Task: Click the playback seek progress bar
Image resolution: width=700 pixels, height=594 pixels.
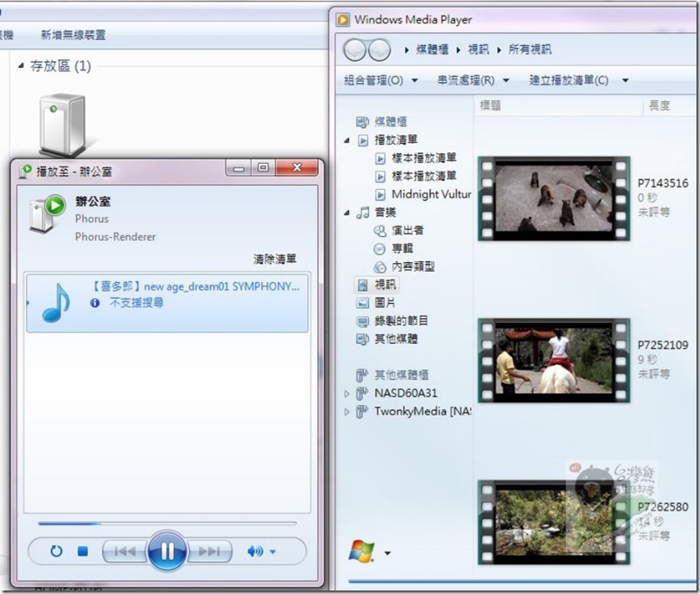Action: tap(167, 523)
